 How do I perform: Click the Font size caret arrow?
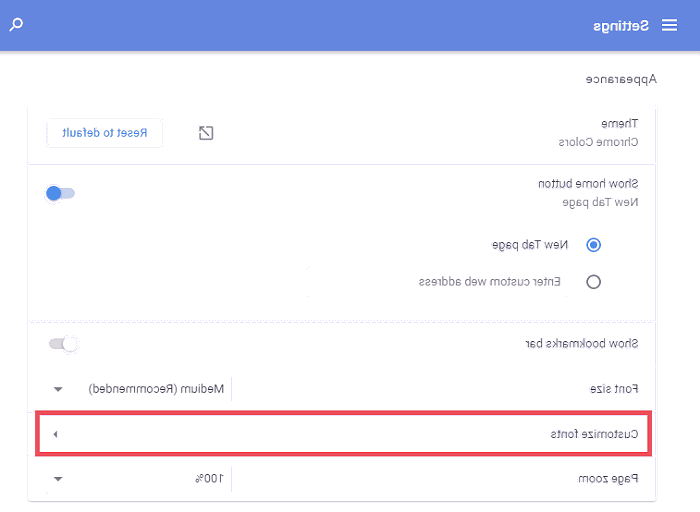point(58,389)
